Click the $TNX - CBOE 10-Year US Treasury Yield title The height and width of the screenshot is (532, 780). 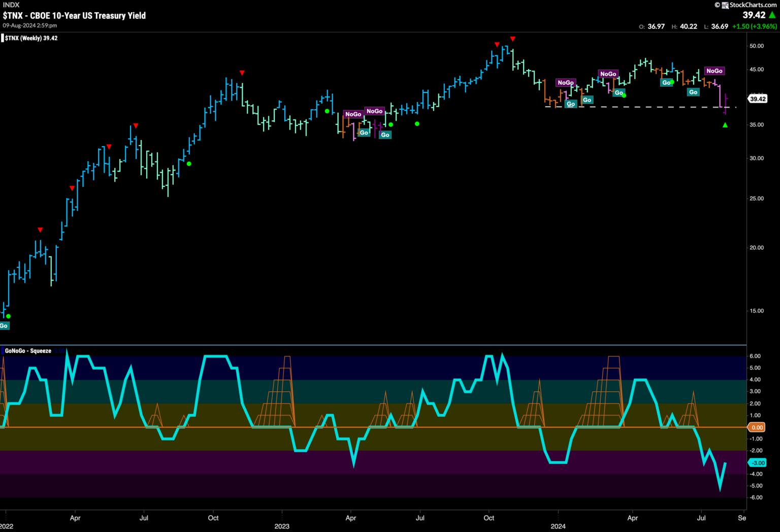[74, 16]
